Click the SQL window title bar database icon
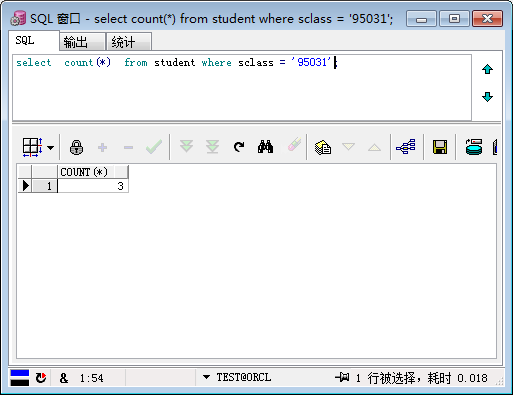Image resolution: width=513 pixels, height=395 pixels. (18, 18)
